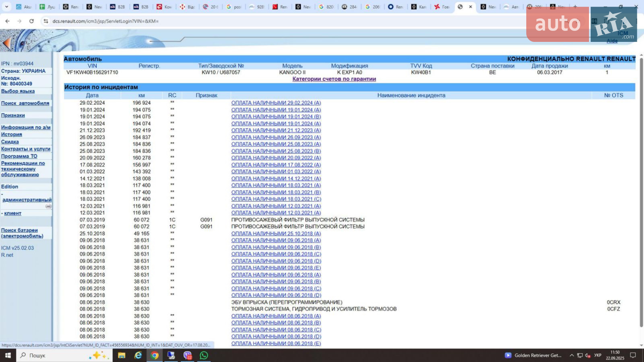Image resolution: width=644 pixels, height=362 pixels.
Task: Open Категории счетов по гарантии link
Action: [x=334, y=79]
